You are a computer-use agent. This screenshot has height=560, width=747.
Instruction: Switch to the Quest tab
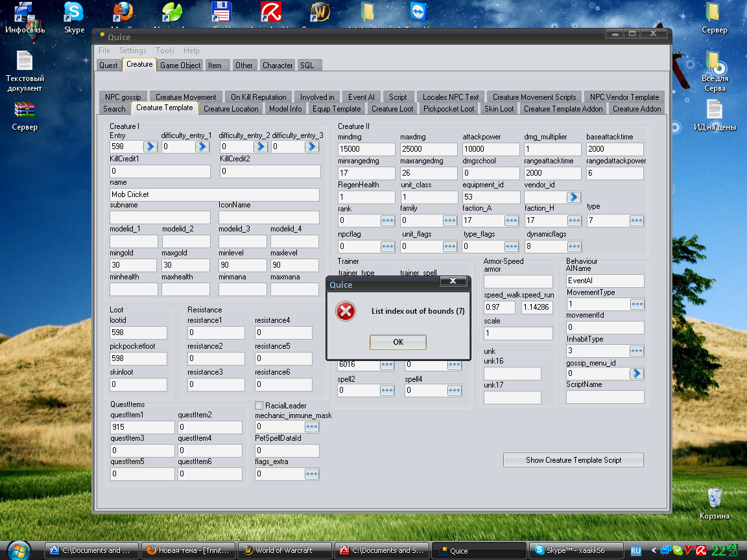108,65
